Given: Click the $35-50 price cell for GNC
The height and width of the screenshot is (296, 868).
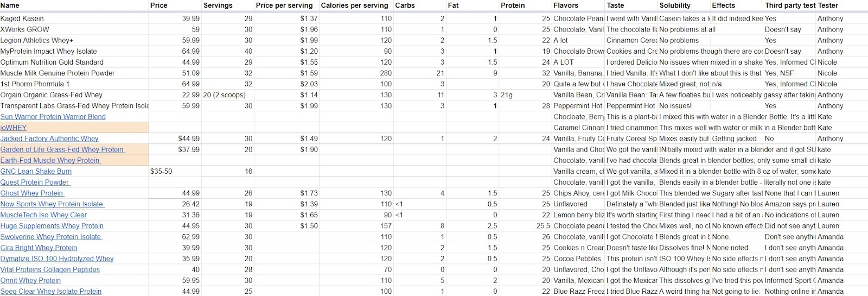Looking at the screenshot, I should [x=175, y=171].
